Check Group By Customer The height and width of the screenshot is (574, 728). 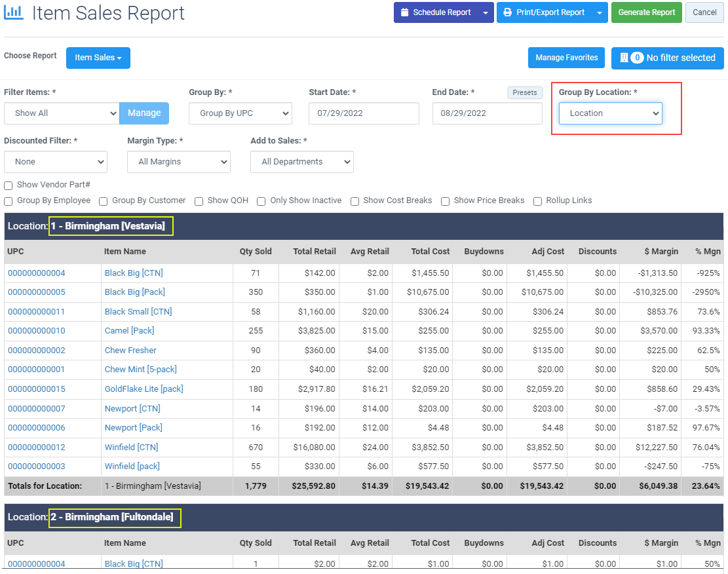click(104, 202)
